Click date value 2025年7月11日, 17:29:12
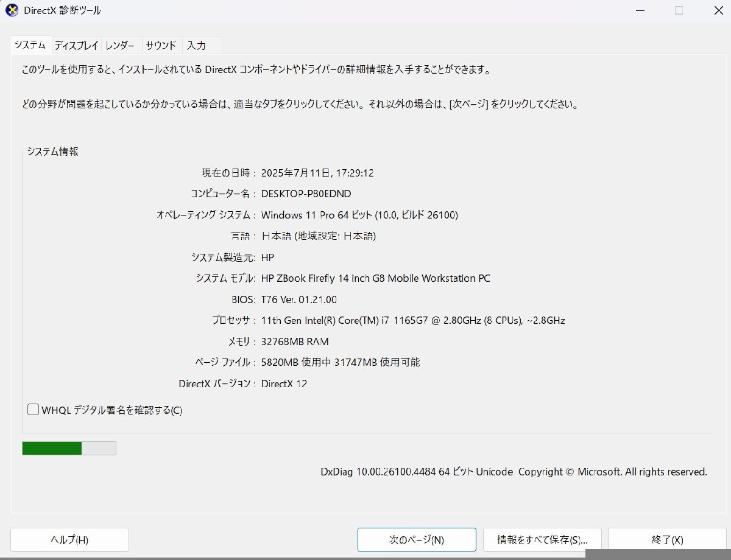The width and height of the screenshot is (731, 560). coord(317,173)
